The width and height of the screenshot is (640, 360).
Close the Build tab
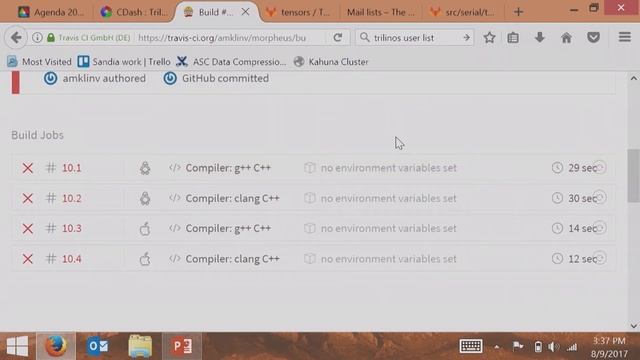coord(245,12)
